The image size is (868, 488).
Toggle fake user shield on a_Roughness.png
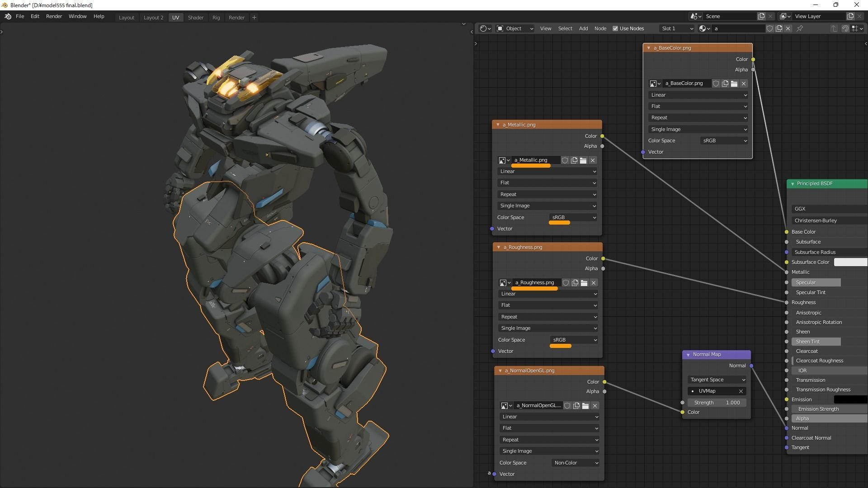tap(566, 283)
